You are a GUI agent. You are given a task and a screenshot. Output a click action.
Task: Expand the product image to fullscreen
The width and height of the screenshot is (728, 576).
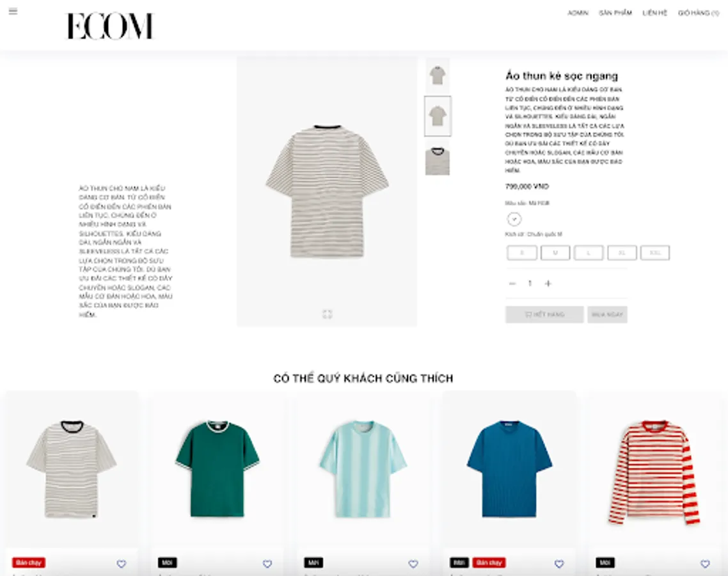328,314
